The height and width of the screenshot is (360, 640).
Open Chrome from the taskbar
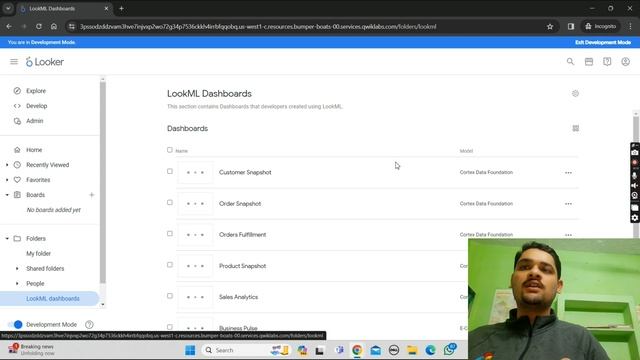[357, 350]
